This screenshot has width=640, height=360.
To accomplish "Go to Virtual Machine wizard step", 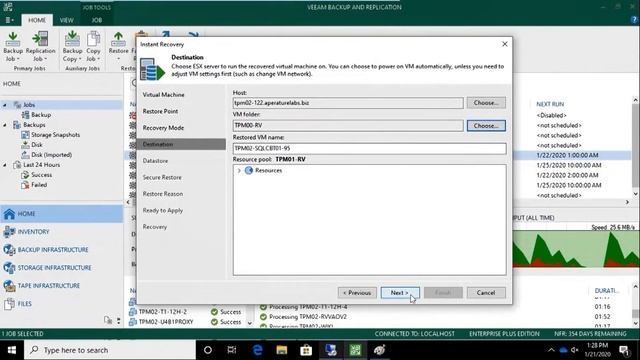I will [x=163, y=95].
